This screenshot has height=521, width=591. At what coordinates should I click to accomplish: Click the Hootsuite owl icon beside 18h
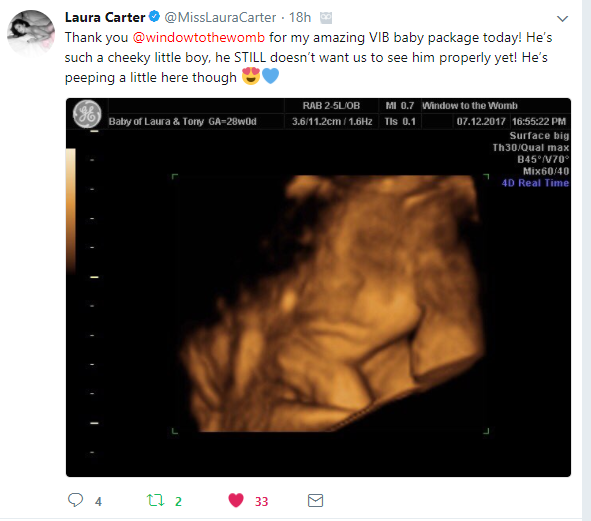point(326,18)
